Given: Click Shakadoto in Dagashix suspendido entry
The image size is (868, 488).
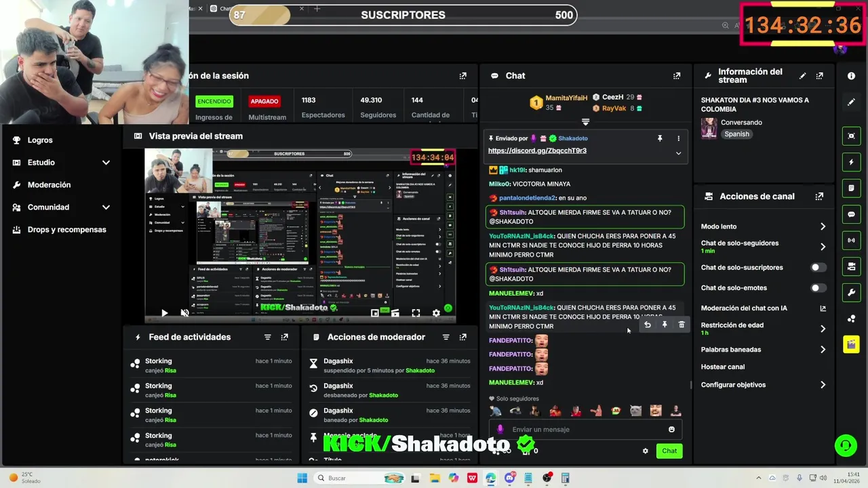Looking at the screenshot, I should pos(420,371).
